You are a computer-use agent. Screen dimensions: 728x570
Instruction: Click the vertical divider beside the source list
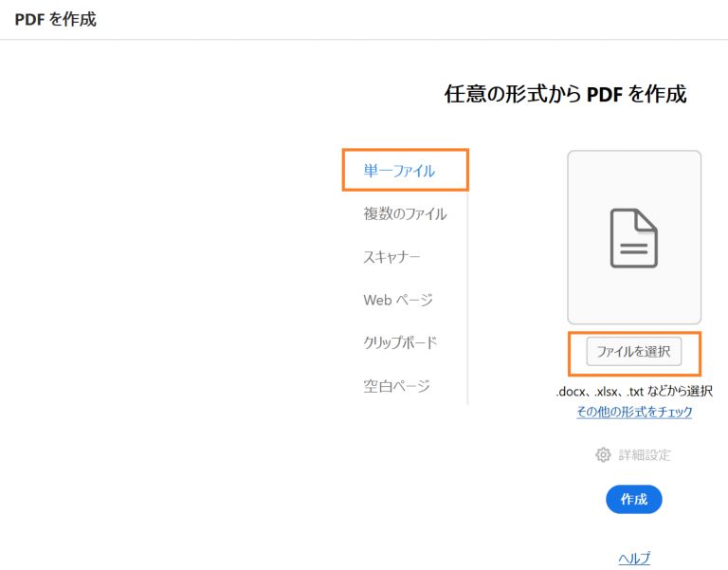point(467,297)
